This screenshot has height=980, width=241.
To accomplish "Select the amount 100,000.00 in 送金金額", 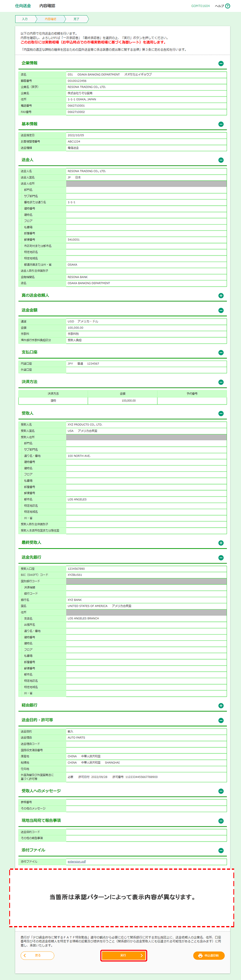I will [76, 328].
